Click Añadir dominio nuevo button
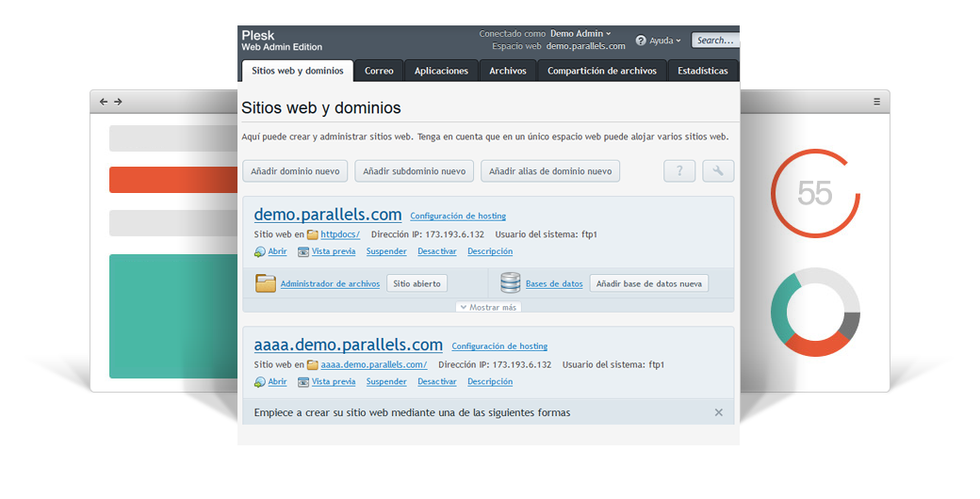Viewport: 980px width, 499px height. point(295,170)
